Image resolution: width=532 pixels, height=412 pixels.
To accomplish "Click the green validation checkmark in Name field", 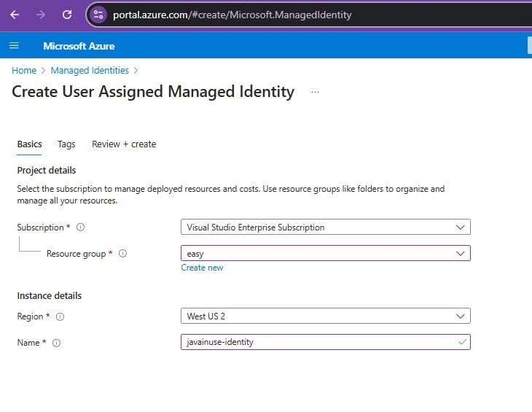I will (x=462, y=342).
